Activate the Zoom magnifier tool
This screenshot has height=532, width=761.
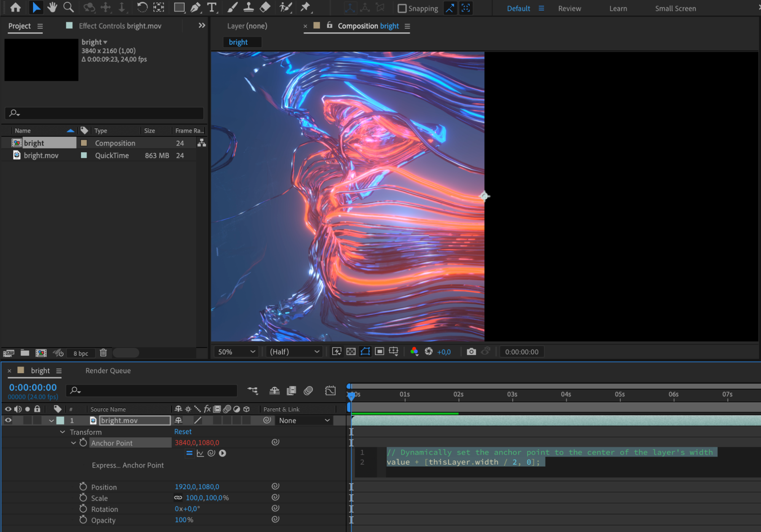click(69, 7)
